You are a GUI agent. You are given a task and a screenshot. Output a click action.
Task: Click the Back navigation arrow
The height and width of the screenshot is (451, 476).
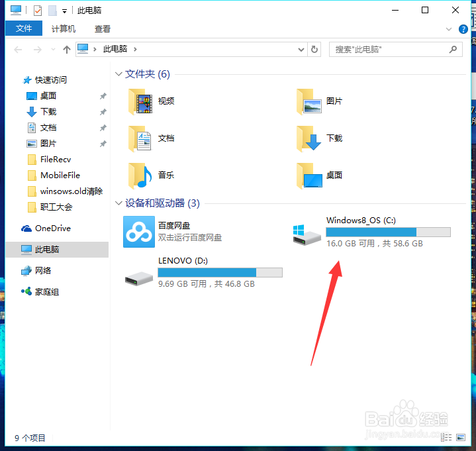point(19,49)
